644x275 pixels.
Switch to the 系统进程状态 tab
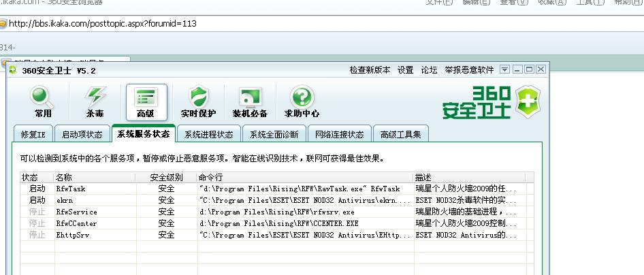208,134
